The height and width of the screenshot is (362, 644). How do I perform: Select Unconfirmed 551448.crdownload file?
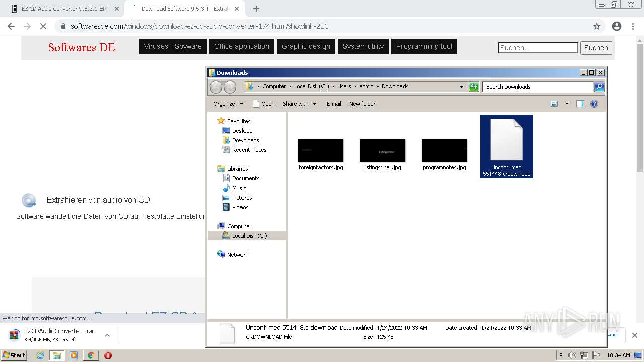click(x=507, y=146)
